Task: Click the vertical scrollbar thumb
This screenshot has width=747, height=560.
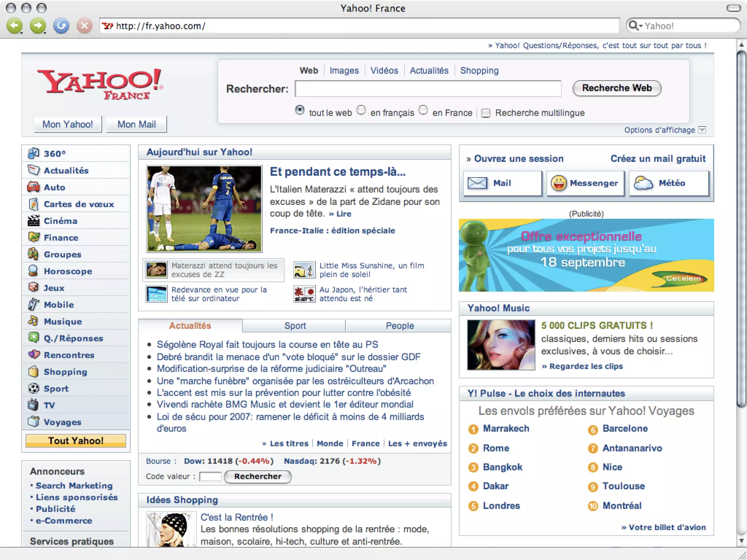Action: (x=741, y=230)
